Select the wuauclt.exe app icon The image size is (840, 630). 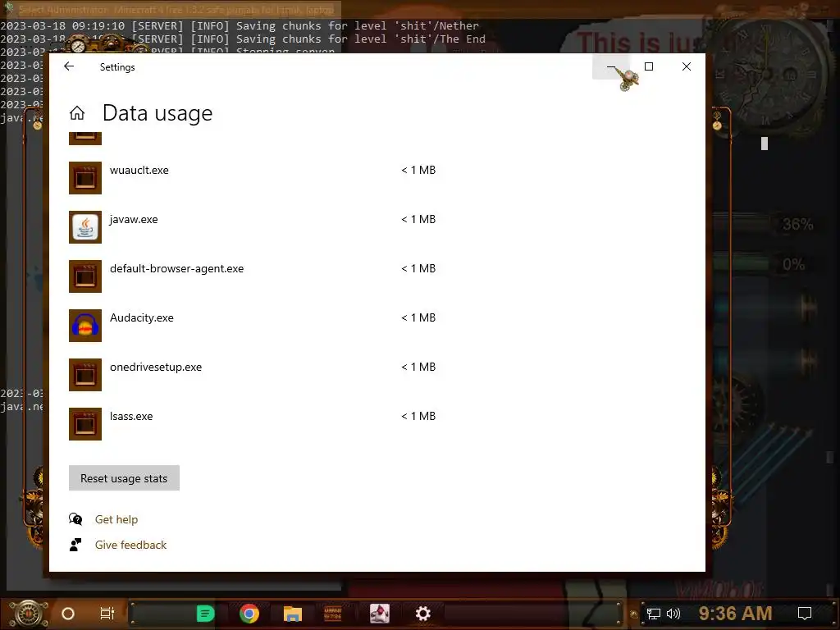pyautogui.click(x=85, y=178)
